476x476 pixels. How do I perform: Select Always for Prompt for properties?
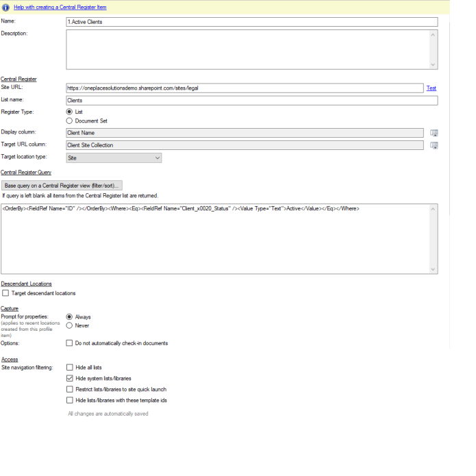coord(69,317)
